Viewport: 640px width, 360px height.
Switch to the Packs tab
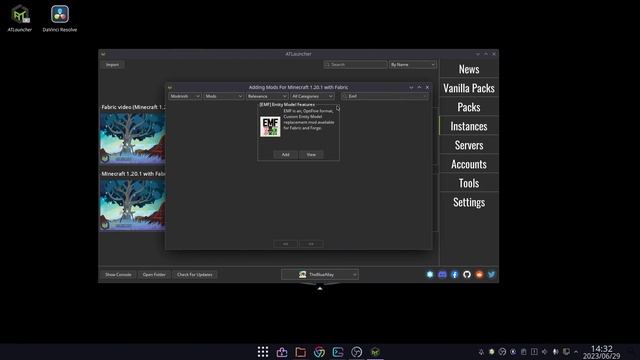click(469, 107)
